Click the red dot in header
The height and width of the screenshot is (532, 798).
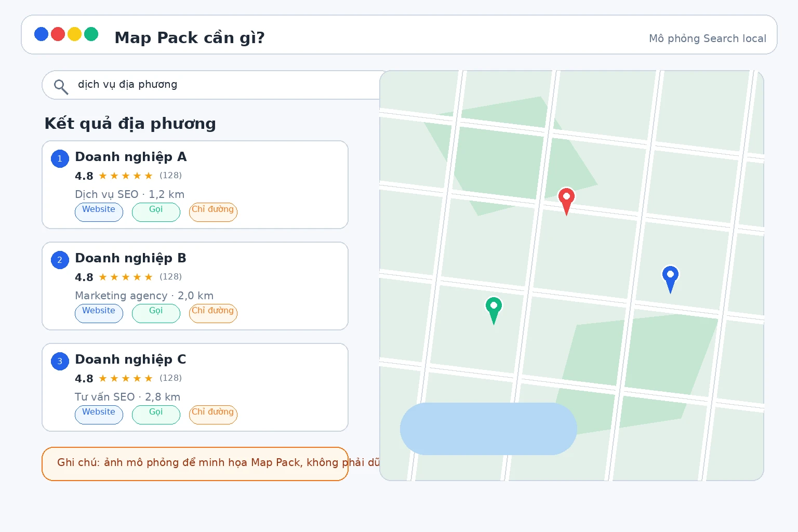tap(58, 34)
